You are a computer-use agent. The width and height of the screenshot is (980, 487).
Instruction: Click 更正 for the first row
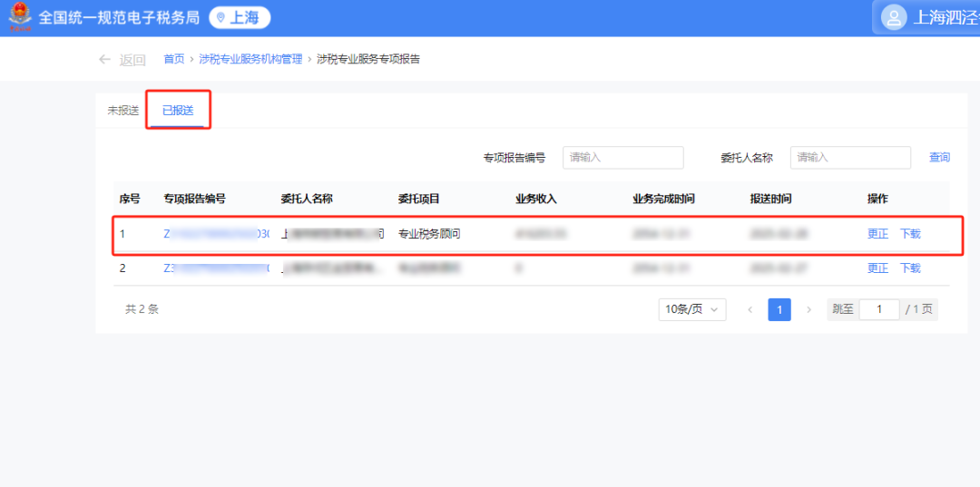pyautogui.click(x=877, y=234)
